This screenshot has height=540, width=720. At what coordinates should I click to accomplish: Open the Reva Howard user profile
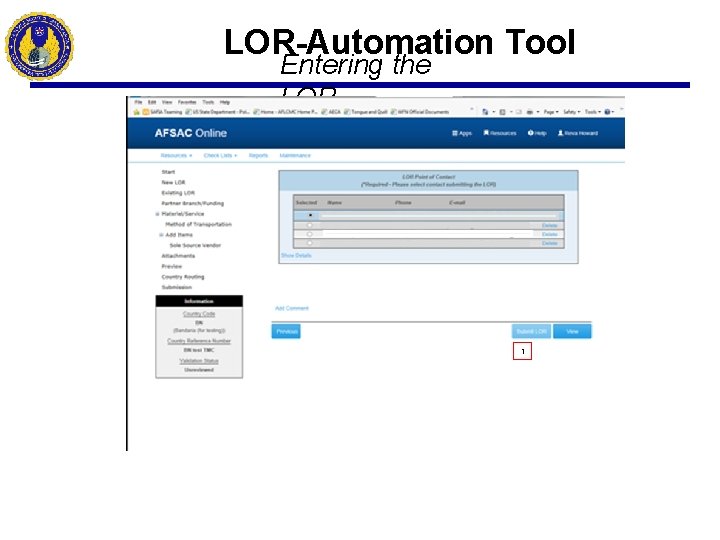pyautogui.click(x=578, y=133)
